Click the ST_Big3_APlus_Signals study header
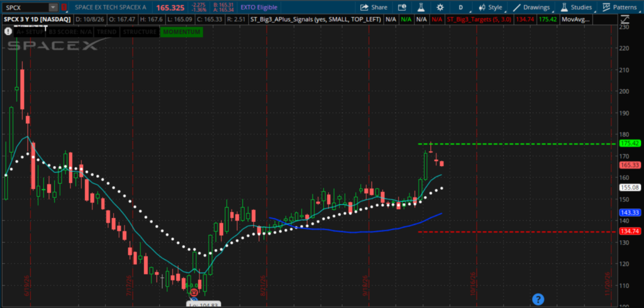Viewport: 644px width, 308px height. click(x=316, y=19)
